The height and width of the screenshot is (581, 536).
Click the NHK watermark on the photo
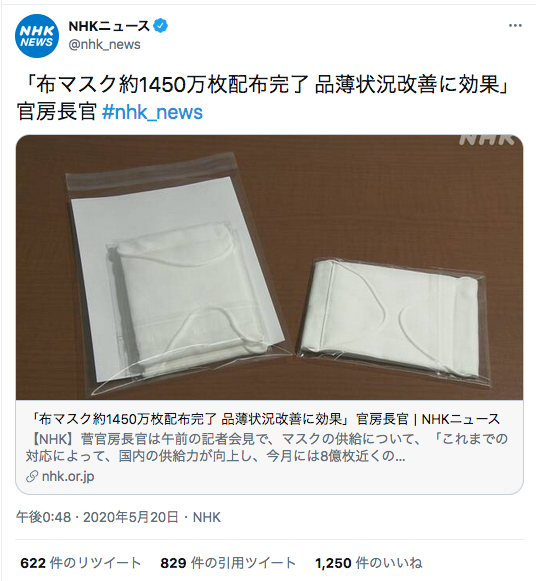487,139
